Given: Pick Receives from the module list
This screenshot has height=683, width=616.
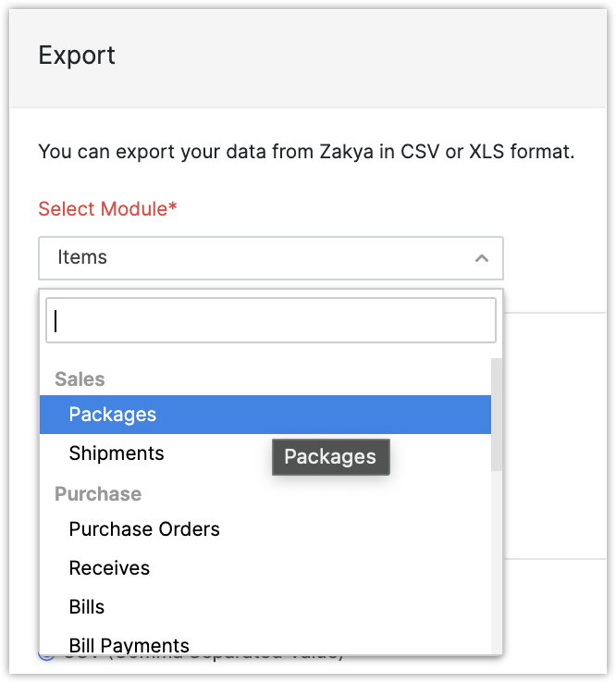Looking at the screenshot, I should coord(109,568).
